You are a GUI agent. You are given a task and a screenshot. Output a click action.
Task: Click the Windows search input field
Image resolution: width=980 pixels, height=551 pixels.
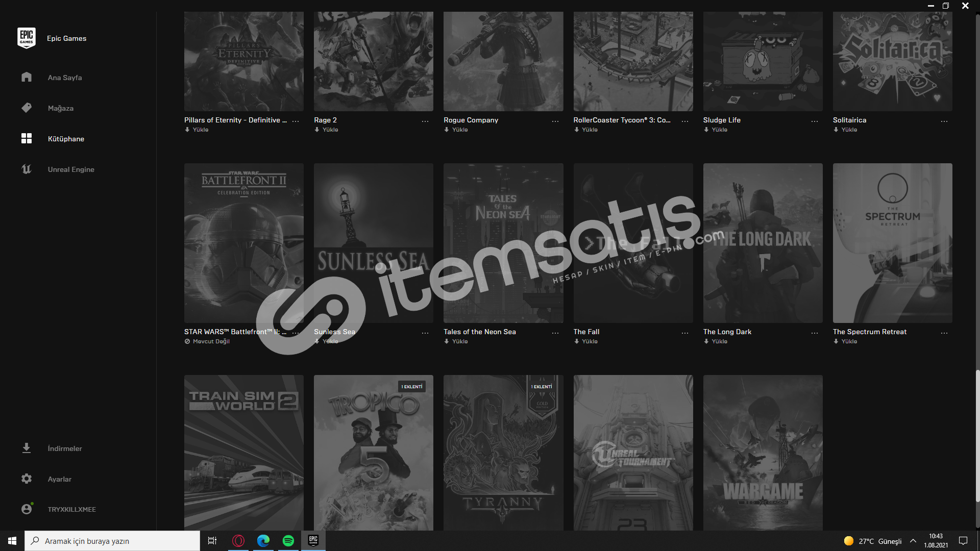coord(112,541)
